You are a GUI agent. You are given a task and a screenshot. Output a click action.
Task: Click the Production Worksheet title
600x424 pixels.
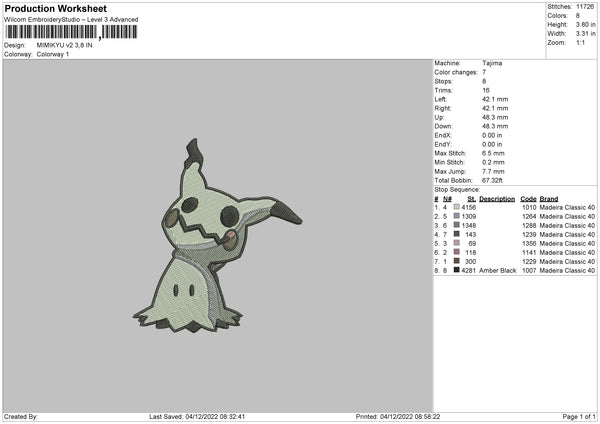(x=56, y=8)
